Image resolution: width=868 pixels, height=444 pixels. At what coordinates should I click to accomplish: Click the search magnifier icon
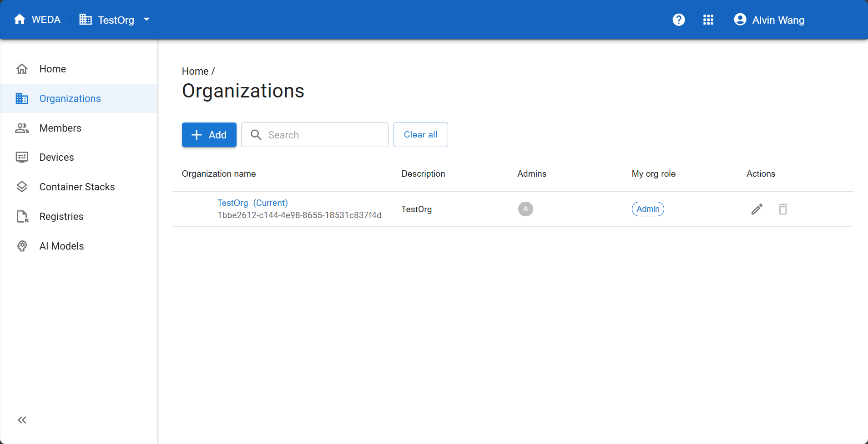click(x=256, y=135)
